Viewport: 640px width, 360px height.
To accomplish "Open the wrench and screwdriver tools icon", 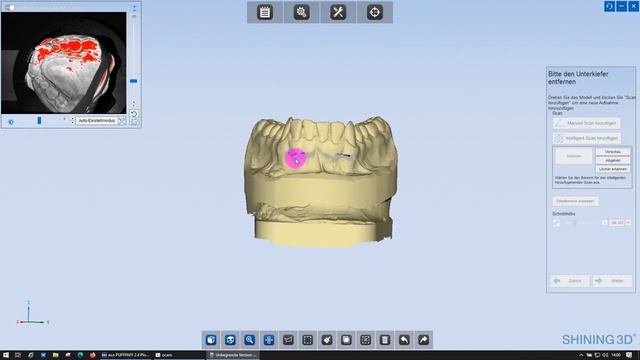I will [x=338, y=12].
